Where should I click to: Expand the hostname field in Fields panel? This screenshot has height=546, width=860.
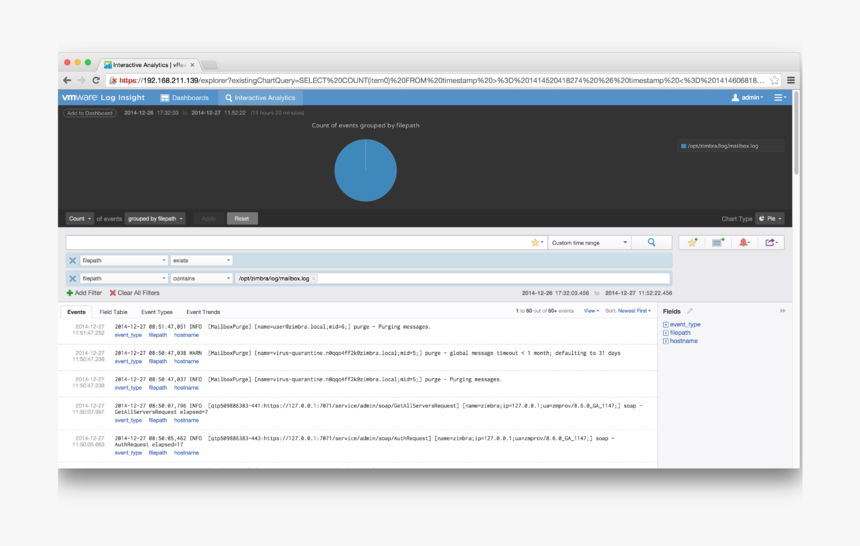pyautogui.click(x=665, y=341)
